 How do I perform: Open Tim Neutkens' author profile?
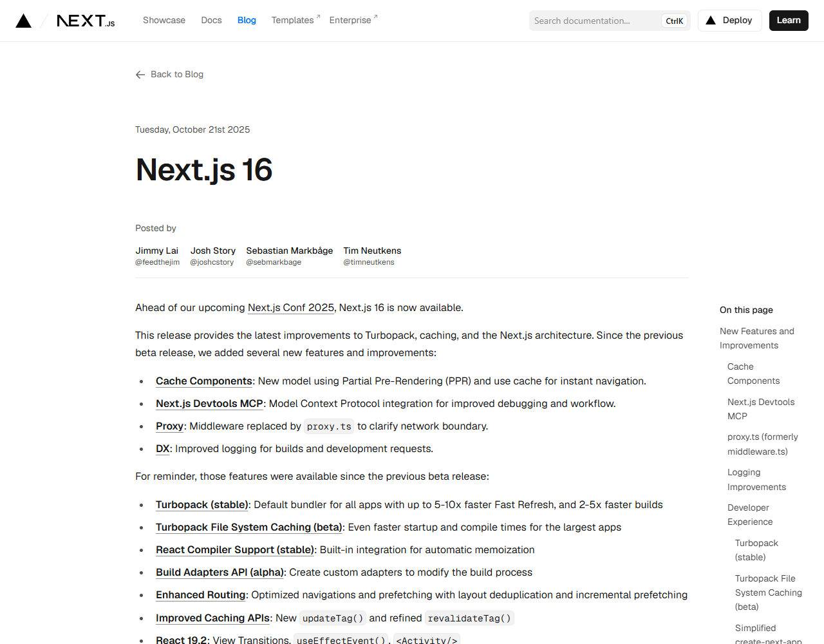[372, 256]
